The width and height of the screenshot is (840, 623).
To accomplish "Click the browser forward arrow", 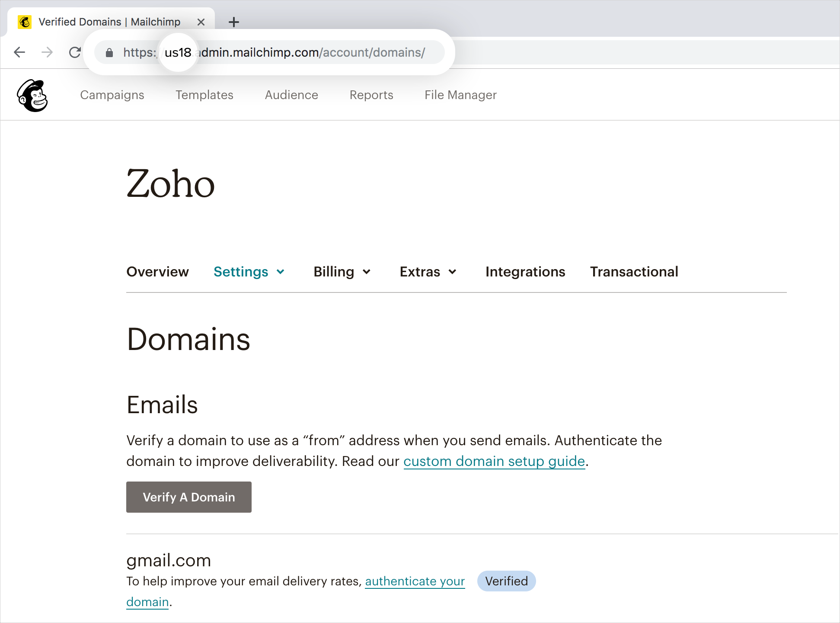I will point(47,52).
